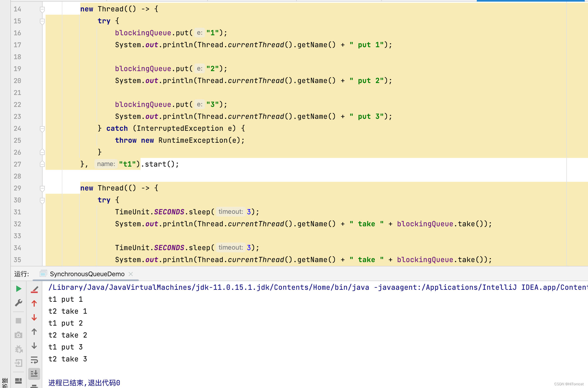
Task: Click line number 28 in gutter
Action: [17, 176]
